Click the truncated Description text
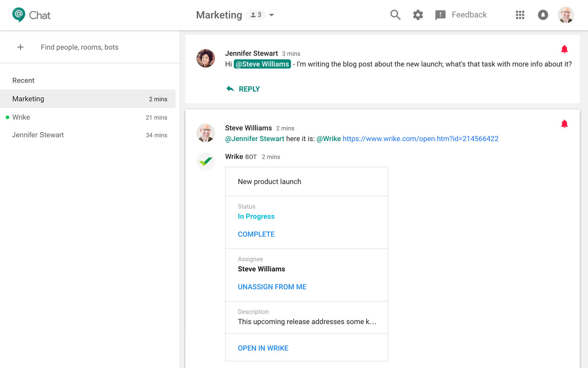Image resolution: width=588 pixels, height=368 pixels. click(x=307, y=322)
